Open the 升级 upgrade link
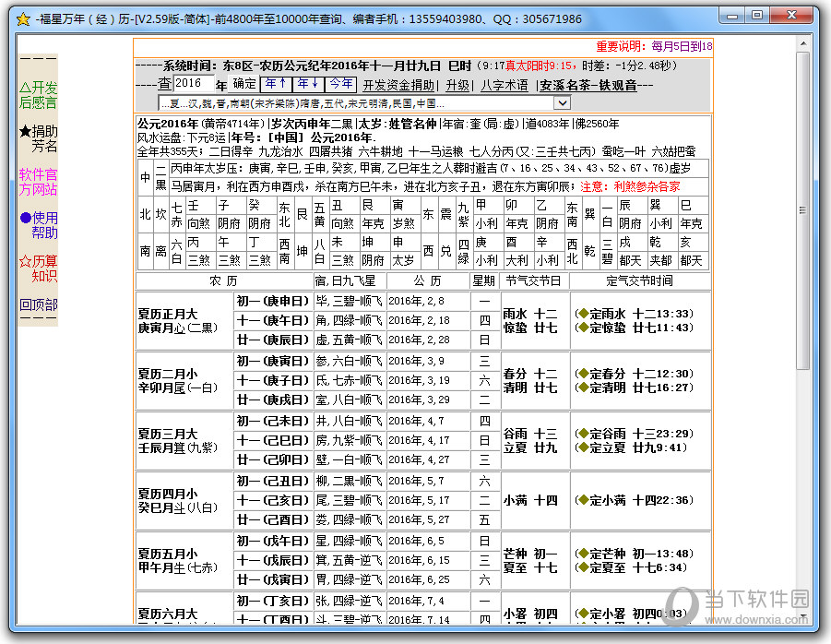 [457, 85]
